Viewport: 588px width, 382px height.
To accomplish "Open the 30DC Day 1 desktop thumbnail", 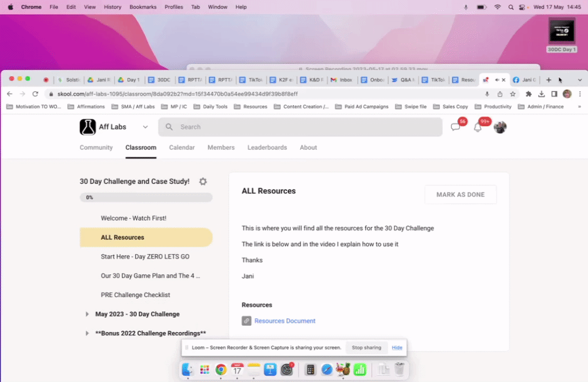I will [x=562, y=34].
